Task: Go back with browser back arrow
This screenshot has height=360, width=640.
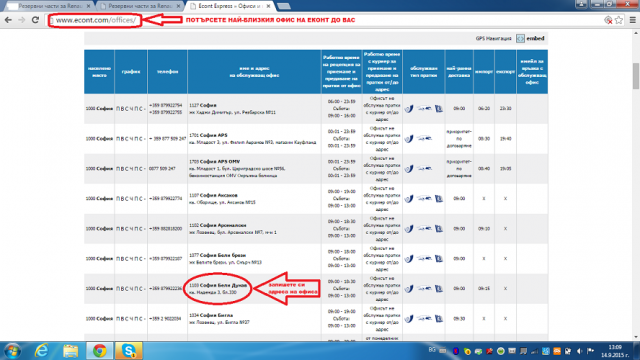Action: pos(8,20)
